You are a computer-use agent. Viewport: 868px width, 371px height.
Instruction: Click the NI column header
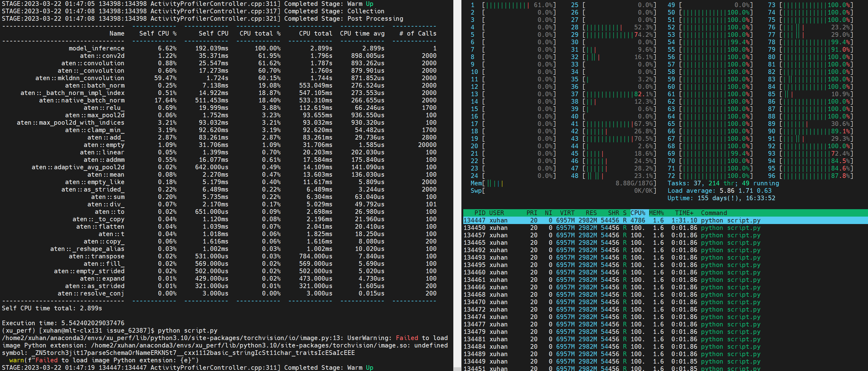pyautogui.click(x=548, y=213)
